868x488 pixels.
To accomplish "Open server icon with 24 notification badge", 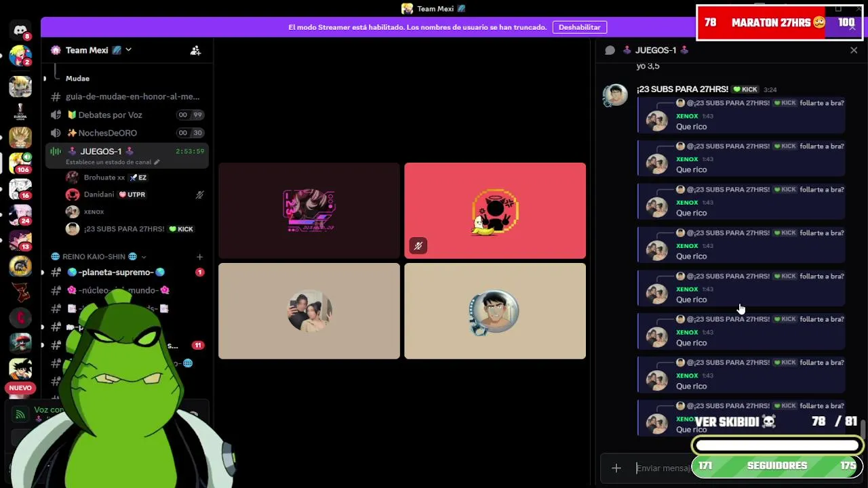I will pyautogui.click(x=20, y=214).
